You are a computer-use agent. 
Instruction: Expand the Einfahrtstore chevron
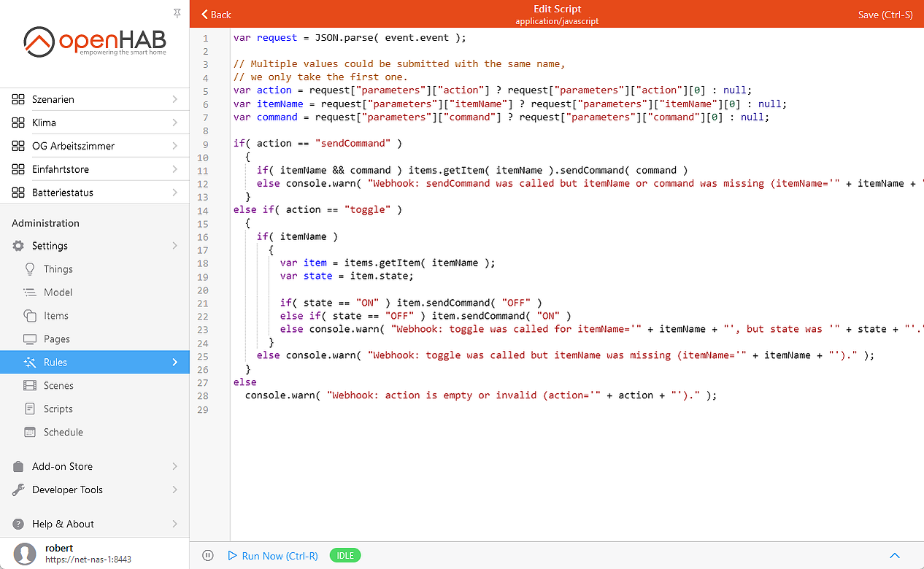coord(175,169)
